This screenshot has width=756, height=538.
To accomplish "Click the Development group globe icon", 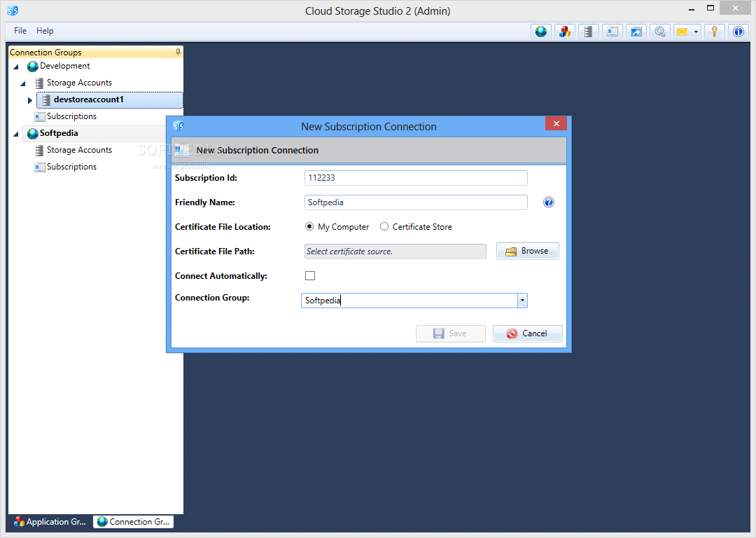I will click(32, 66).
